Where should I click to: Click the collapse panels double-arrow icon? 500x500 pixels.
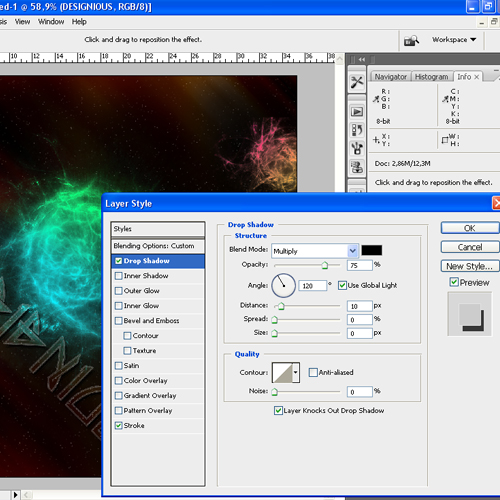(x=362, y=60)
